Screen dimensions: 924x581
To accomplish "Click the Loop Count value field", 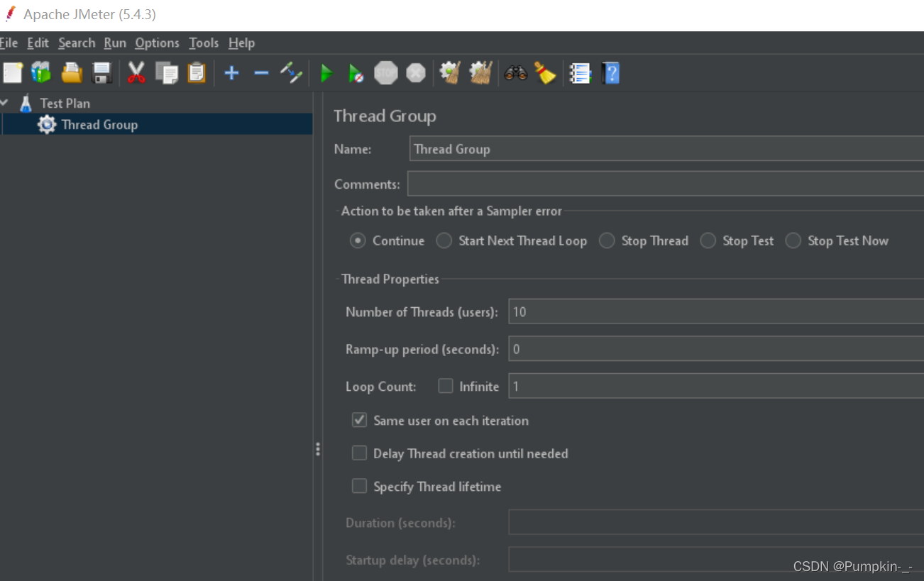I will click(716, 386).
